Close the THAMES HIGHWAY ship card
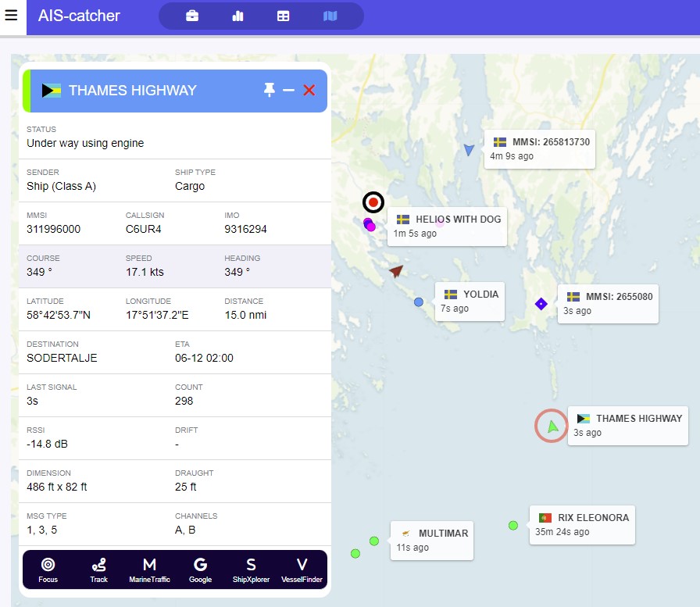The height and width of the screenshot is (607, 700). tap(309, 91)
